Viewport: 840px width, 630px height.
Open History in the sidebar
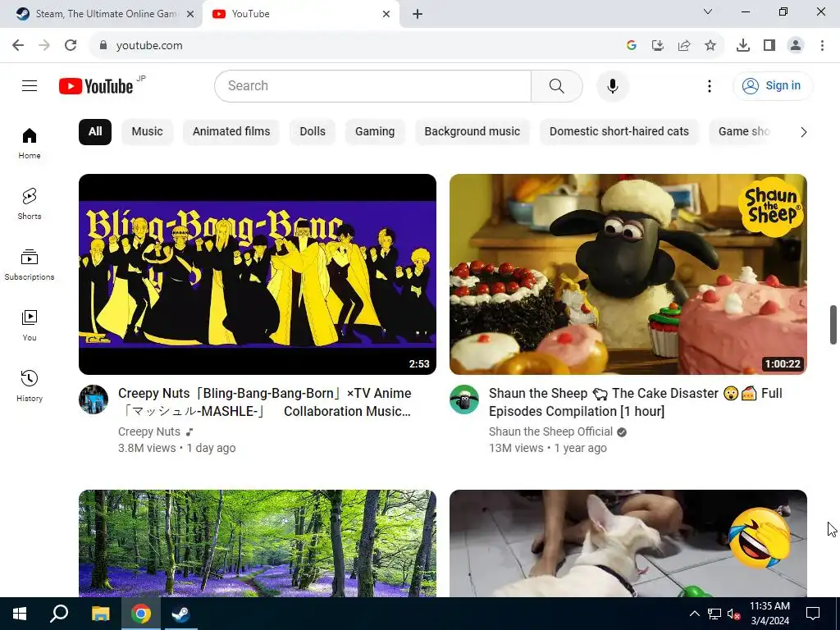tap(30, 386)
